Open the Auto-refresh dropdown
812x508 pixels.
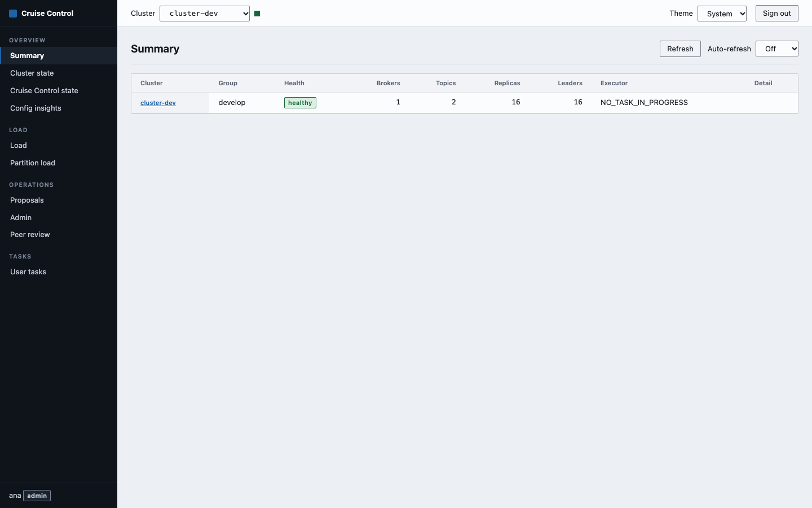(x=777, y=49)
